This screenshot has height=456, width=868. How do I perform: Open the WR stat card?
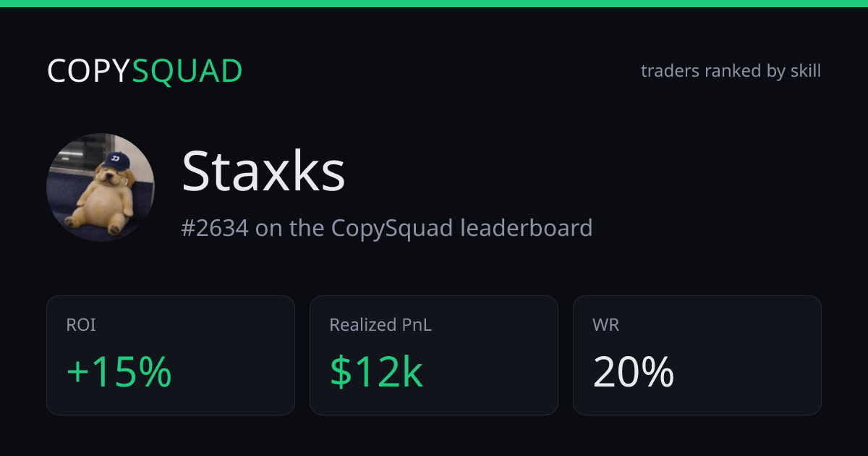pyautogui.click(x=697, y=355)
